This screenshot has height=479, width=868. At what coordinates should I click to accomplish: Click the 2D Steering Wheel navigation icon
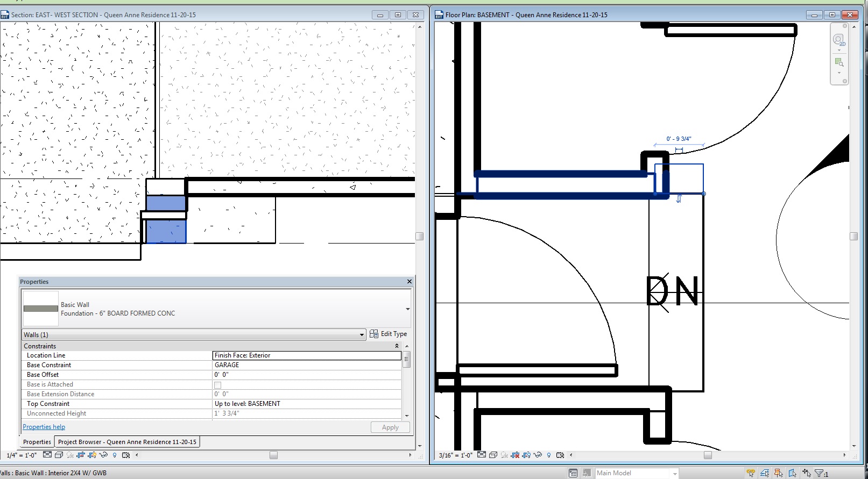click(x=839, y=40)
